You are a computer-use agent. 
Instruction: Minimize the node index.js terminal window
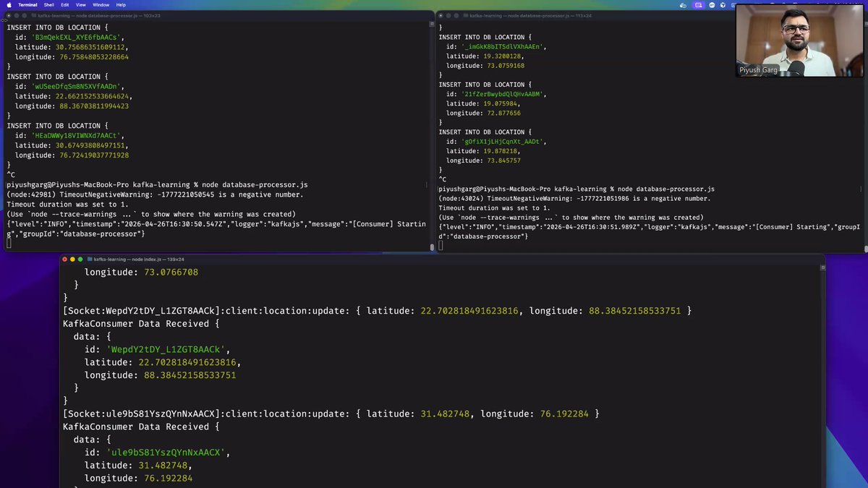pyautogui.click(x=72, y=259)
